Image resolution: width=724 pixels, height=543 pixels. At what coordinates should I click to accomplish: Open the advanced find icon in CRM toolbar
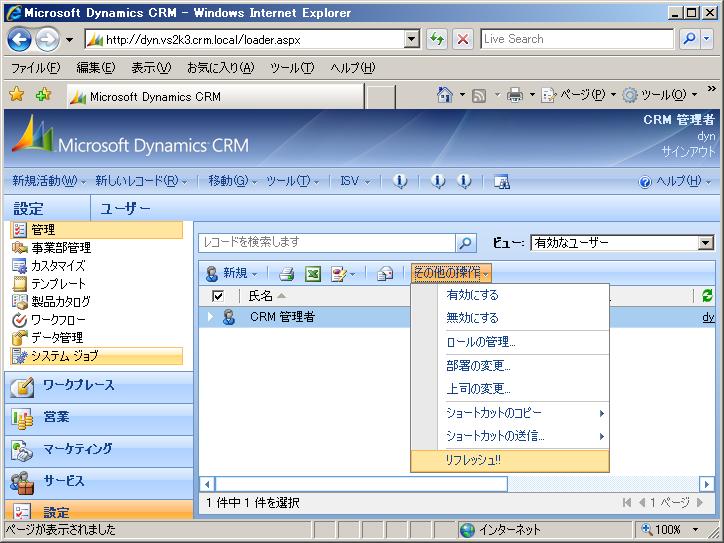[501, 181]
